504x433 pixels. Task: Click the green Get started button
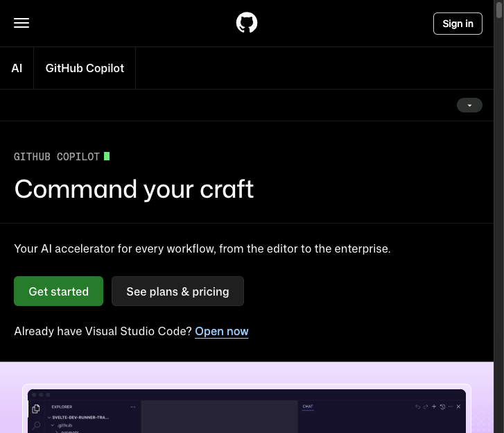tap(58, 291)
